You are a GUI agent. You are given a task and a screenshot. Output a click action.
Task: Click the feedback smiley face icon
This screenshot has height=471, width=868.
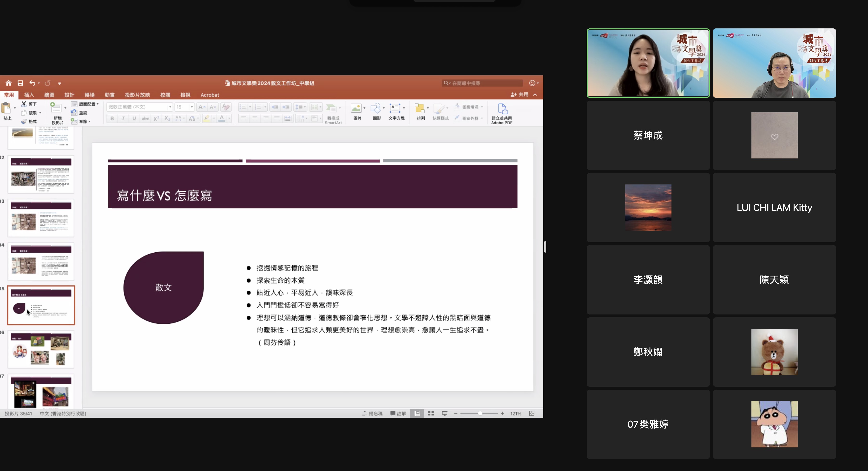(532, 83)
